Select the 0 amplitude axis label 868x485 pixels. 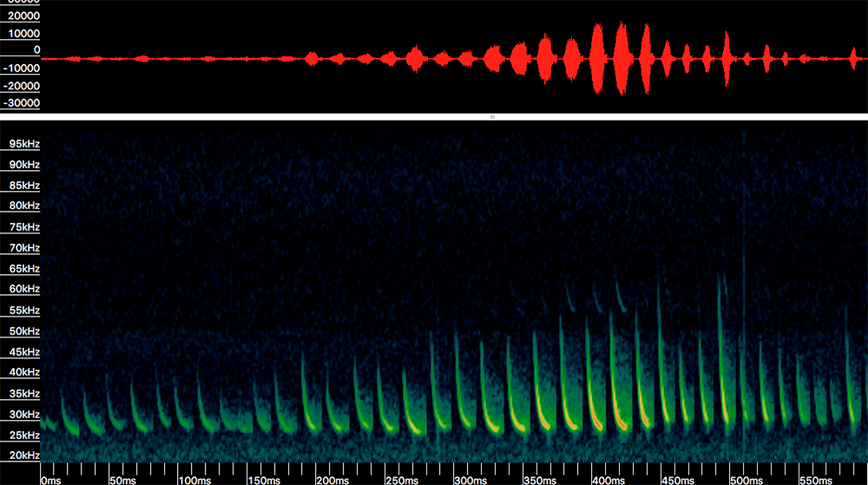pyautogui.click(x=35, y=50)
